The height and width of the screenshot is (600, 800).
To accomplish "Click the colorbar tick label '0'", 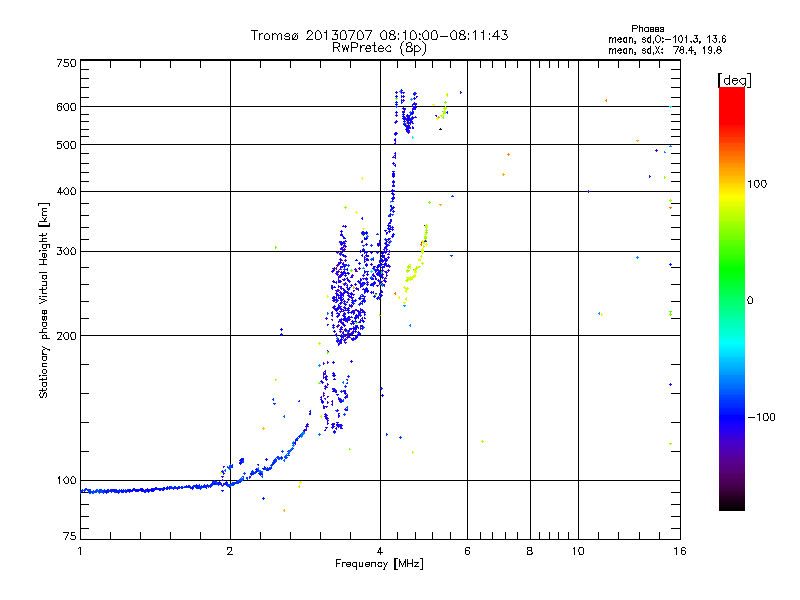I will (750, 301).
